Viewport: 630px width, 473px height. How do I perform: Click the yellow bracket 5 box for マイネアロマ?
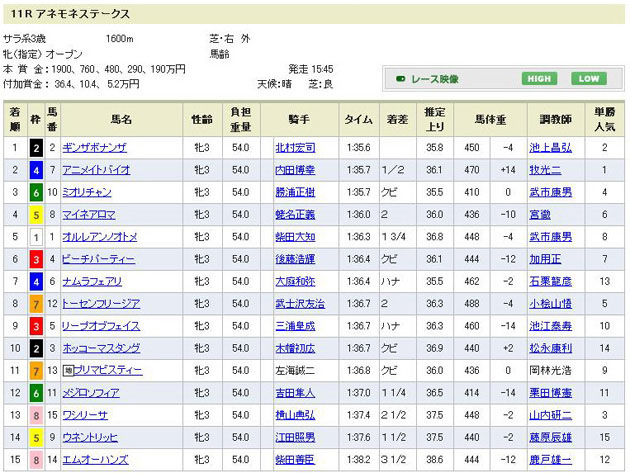point(36,215)
